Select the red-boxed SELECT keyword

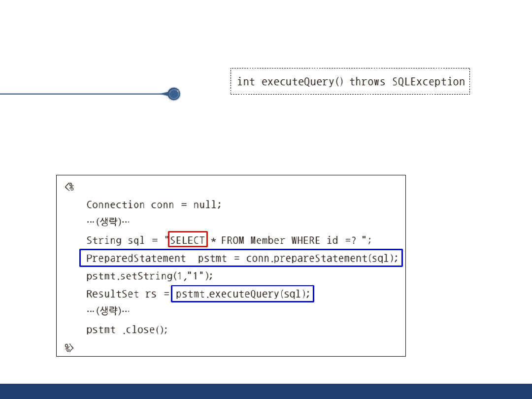[188, 240]
